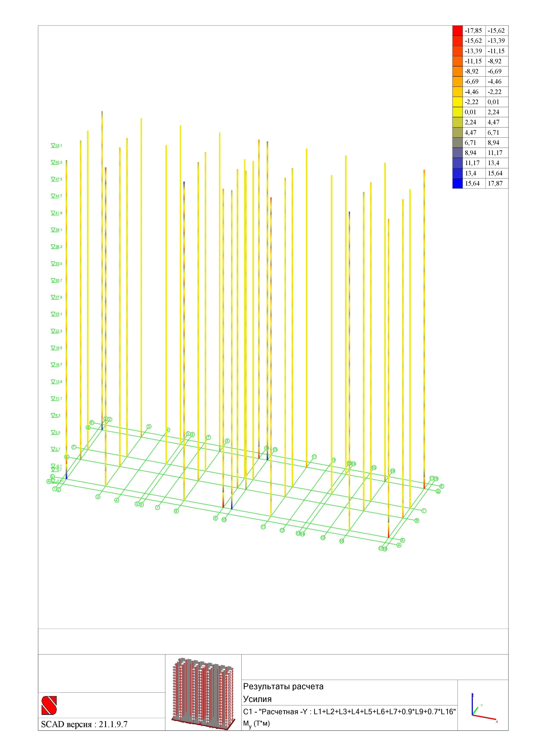Click the elevation marker 47,5

pyautogui.click(x=57, y=179)
